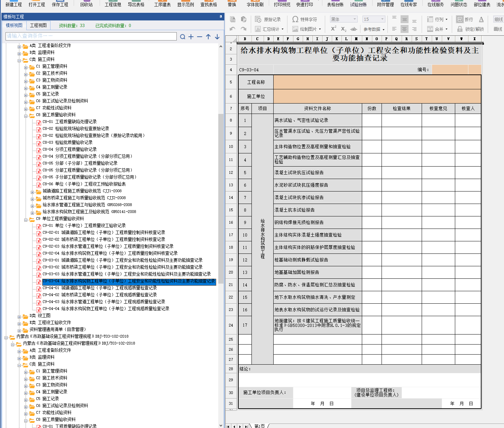Click cell 满水试验、气密性试验记录

(318, 120)
